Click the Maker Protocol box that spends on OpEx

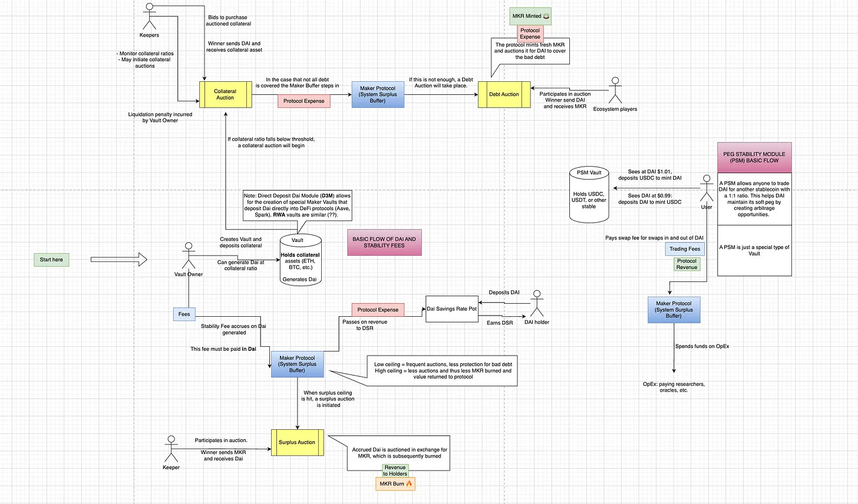[674, 310]
